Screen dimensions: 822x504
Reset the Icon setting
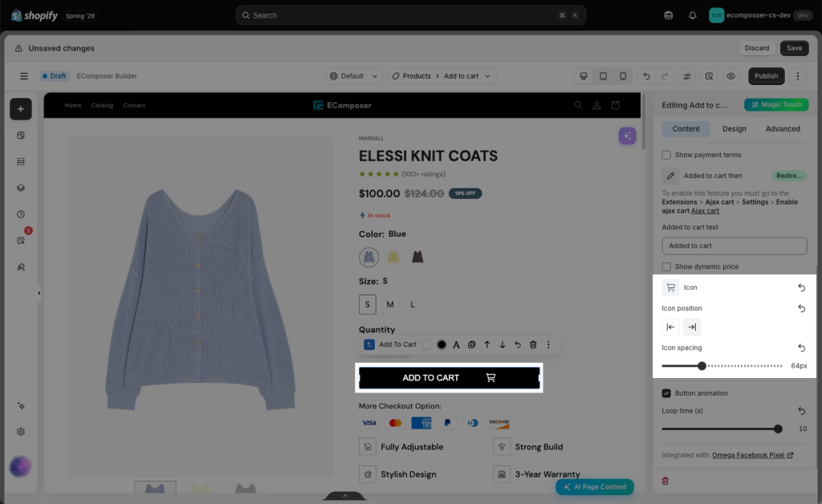click(802, 287)
